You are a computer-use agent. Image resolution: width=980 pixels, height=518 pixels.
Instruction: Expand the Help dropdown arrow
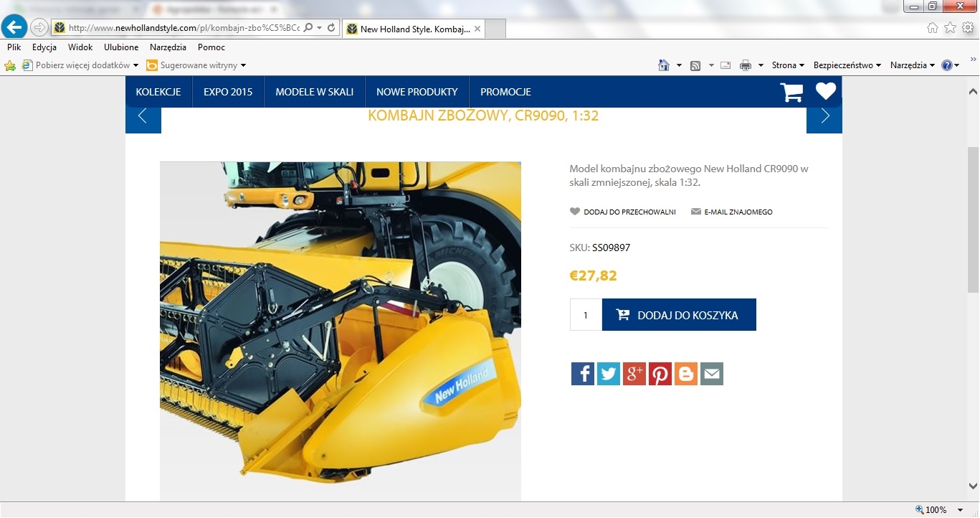pyautogui.click(x=957, y=65)
